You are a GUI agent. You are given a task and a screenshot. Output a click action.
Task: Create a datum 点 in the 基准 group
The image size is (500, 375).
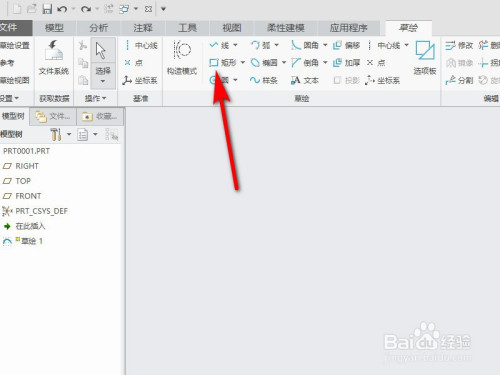click(x=133, y=63)
